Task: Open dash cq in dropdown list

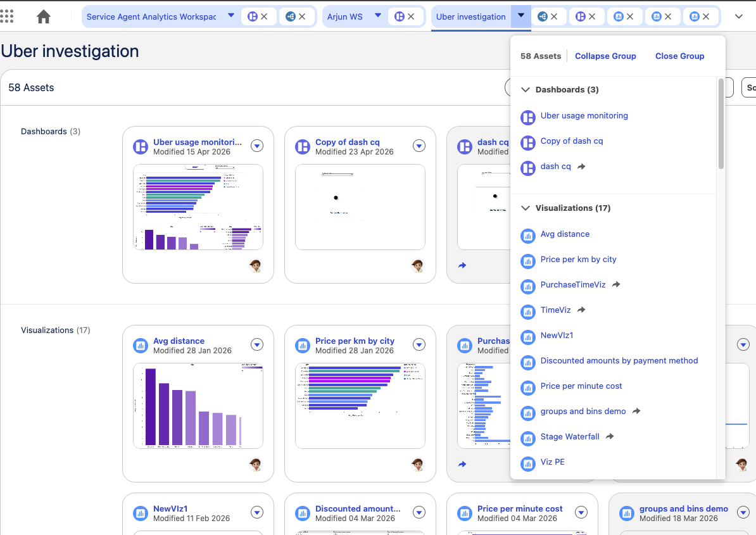Action: pyautogui.click(x=555, y=167)
